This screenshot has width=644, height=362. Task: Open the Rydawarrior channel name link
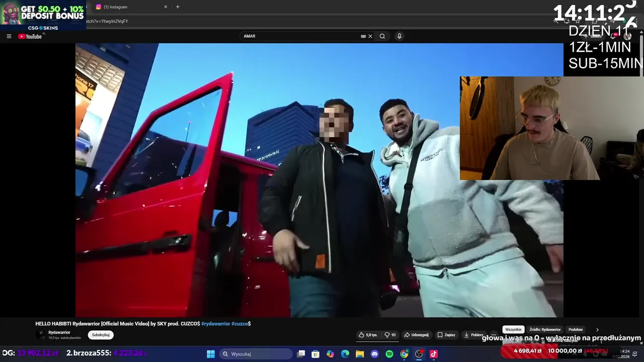point(59,332)
